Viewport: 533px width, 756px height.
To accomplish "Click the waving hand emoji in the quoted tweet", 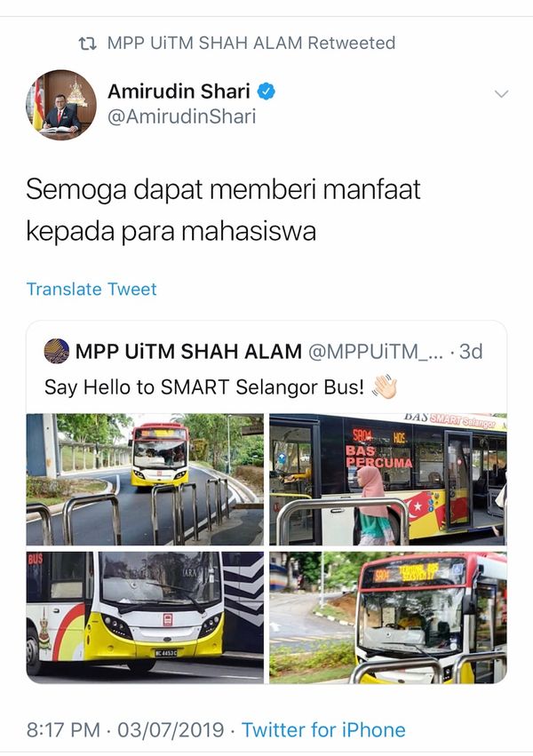I will tap(384, 386).
